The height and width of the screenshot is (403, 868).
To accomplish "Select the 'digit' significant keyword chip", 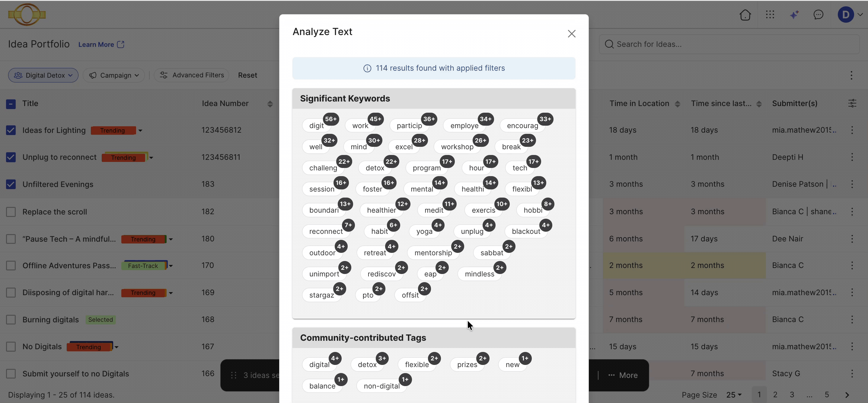I will tap(316, 125).
